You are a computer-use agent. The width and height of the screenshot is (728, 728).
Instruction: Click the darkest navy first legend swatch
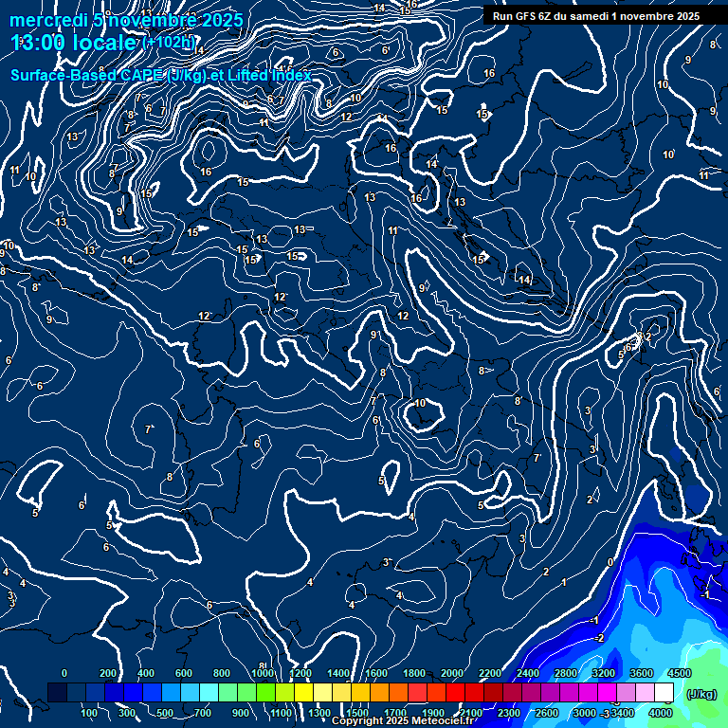pyautogui.click(x=58, y=692)
